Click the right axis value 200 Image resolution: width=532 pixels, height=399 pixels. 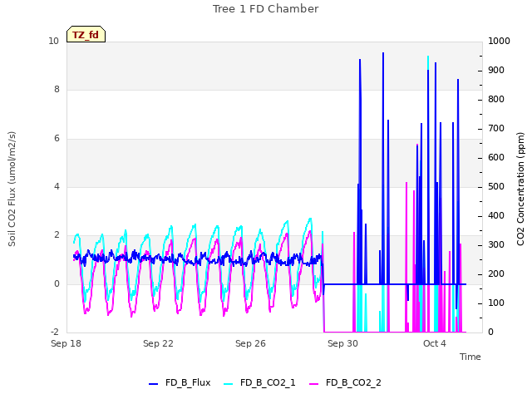coord(496,273)
